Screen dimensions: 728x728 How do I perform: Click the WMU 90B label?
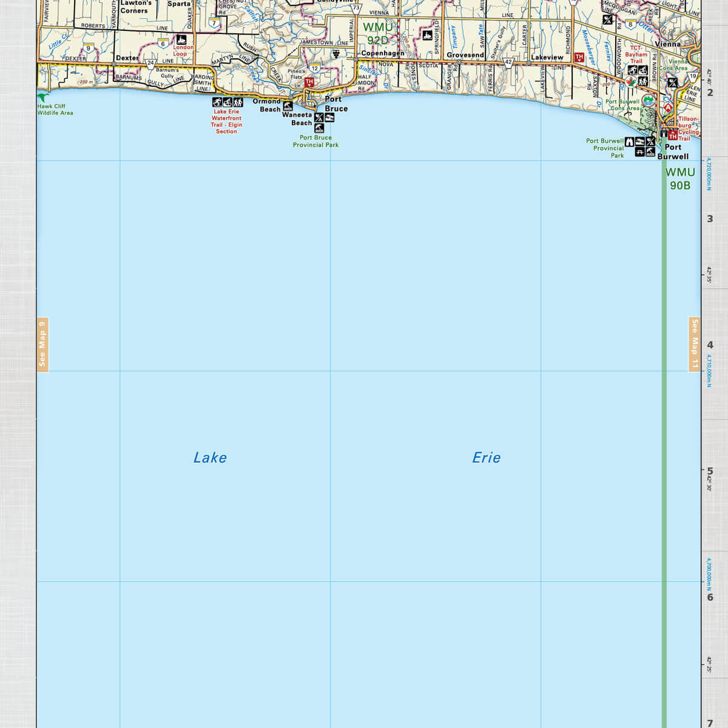[680, 179]
